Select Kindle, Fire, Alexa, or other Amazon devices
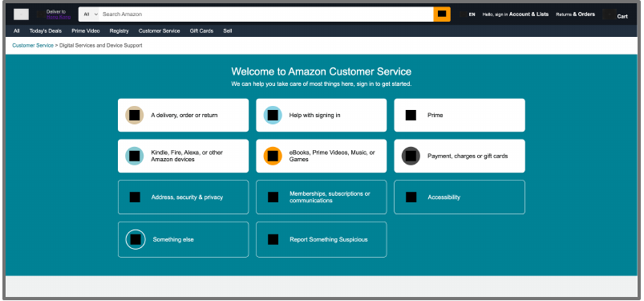The width and height of the screenshot is (644, 301). [x=183, y=156]
